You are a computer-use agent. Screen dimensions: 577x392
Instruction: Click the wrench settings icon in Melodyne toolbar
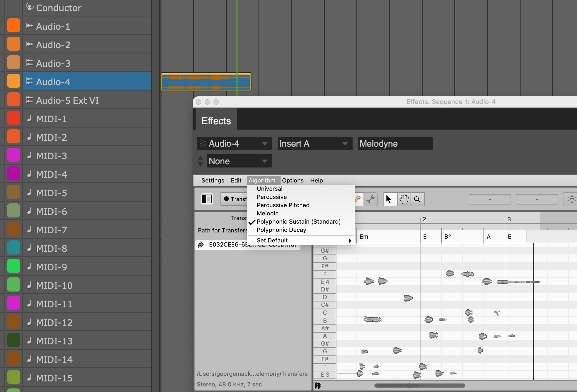click(x=371, y=199)
